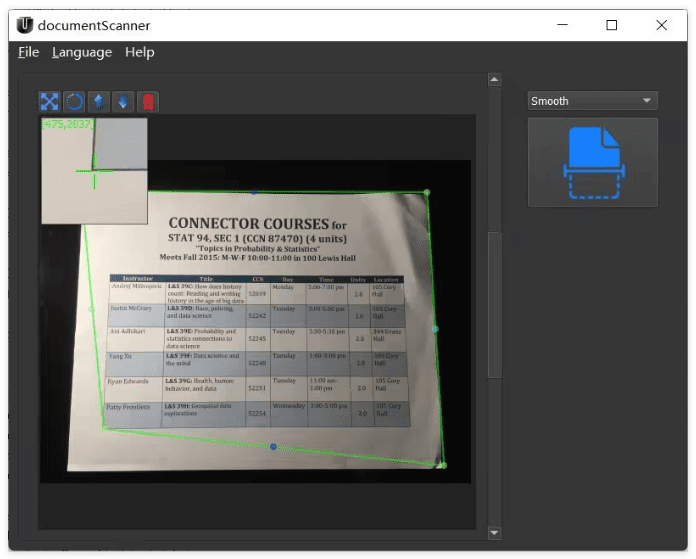Open the Smooth filter dropdown
Viewport: 696px width, 559px height.
tap(593, 101)
